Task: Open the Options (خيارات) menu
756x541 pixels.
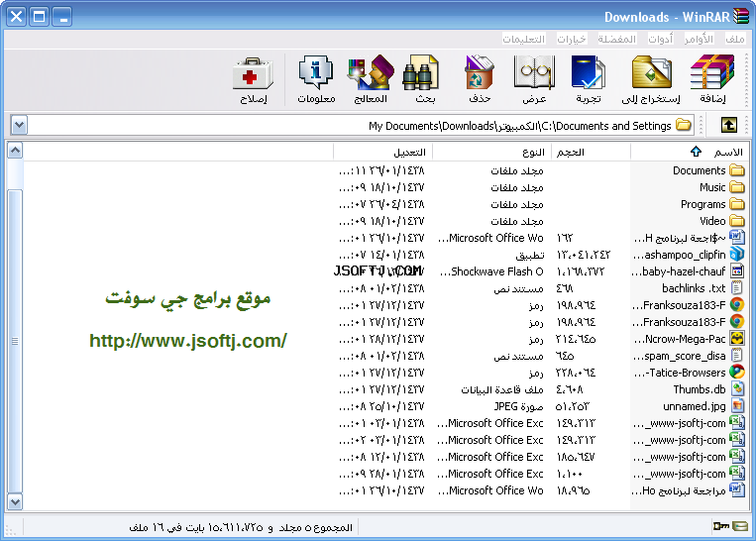Action: pyautogui.click(x=572, y=39)
